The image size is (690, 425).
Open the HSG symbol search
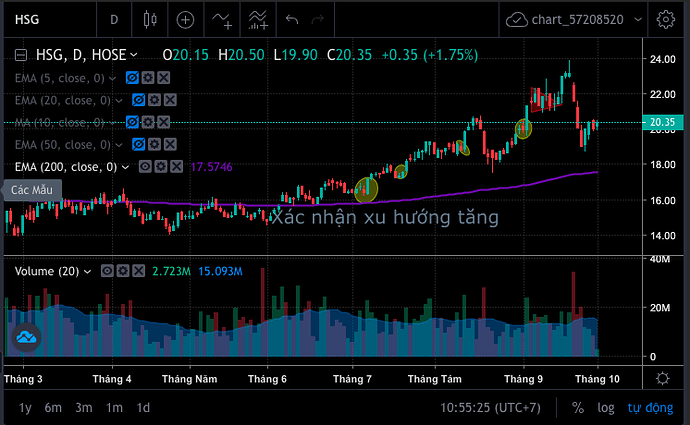click(x=27, y=19)
